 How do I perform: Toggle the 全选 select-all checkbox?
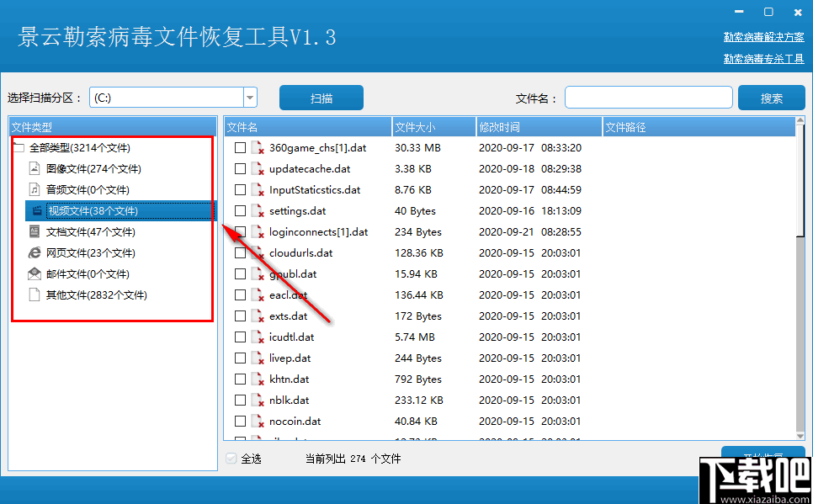231,459
